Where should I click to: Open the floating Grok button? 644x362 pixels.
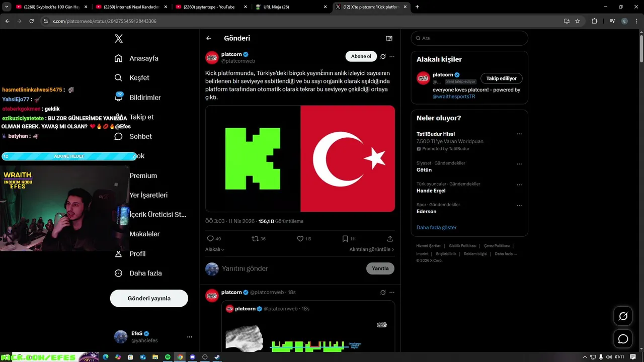coord(623,316)
